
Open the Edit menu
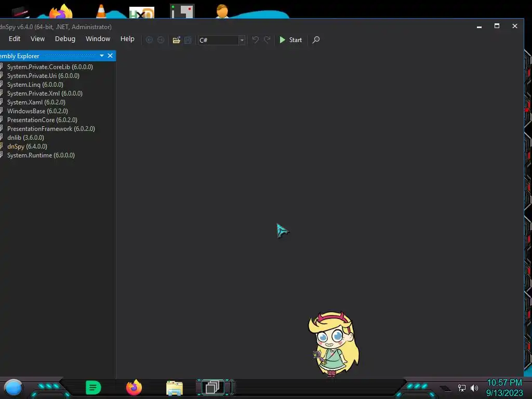click(x=15, y=38)
